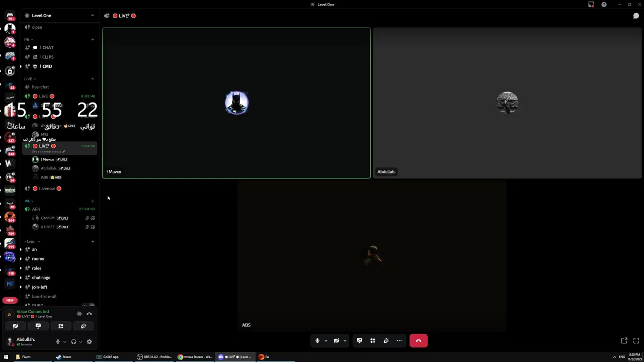
Task: Open output device arrow in user panel
Action: (x=80, y=342)
